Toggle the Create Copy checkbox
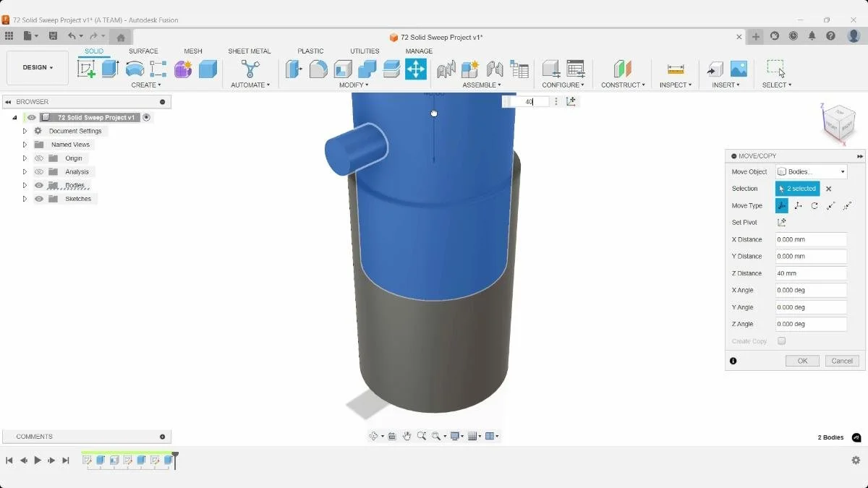The width and height of the screenshot is (868, 488). pos(781,341)
